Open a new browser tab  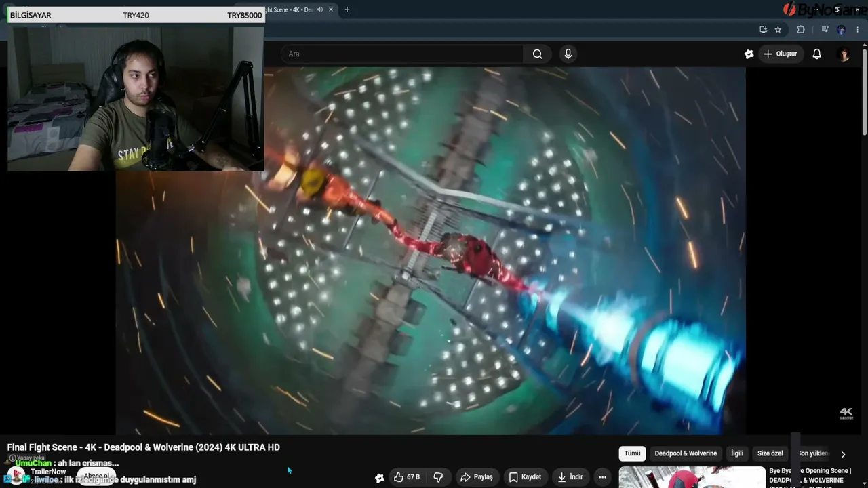[x=347, y=9]
